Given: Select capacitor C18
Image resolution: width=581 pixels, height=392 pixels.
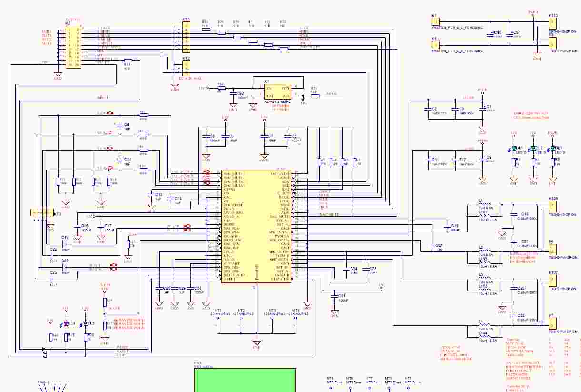Looking at the screenshot, I should click(446, 226).
